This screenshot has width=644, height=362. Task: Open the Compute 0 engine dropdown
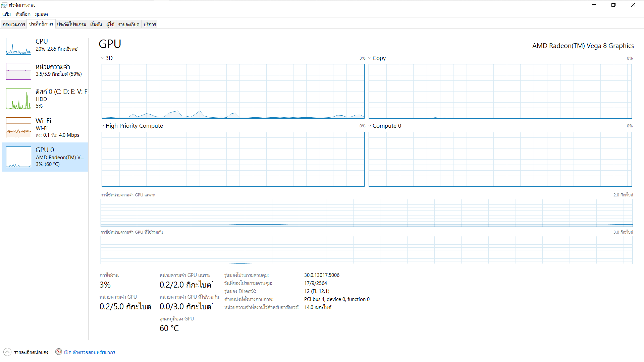click(370, 126)
